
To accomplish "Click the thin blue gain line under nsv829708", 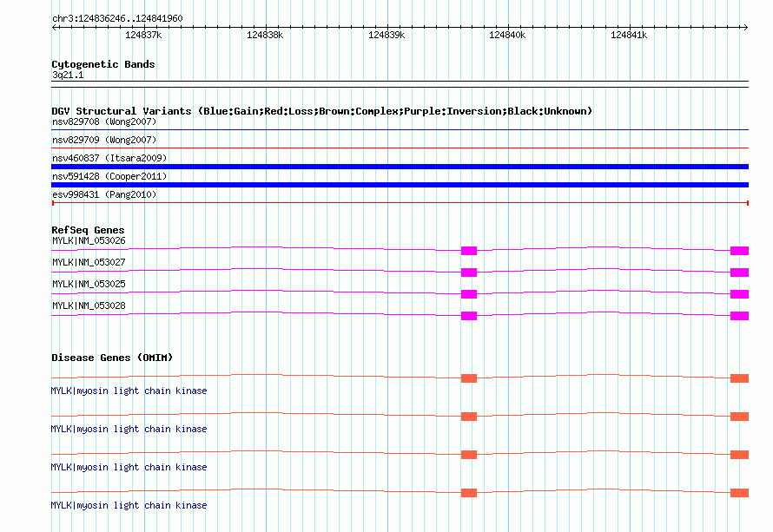I will [x=400, y=130].
